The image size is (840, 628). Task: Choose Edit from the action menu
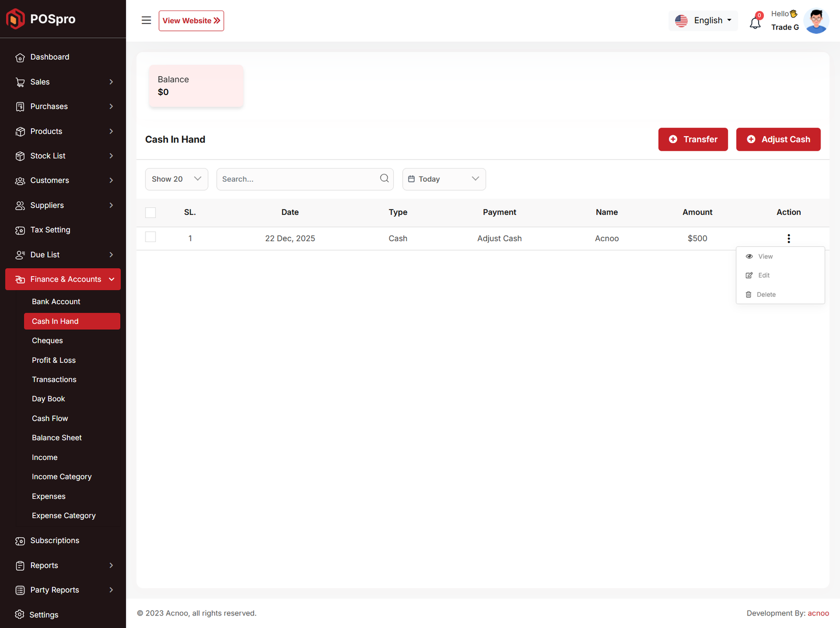coord(763,276)
